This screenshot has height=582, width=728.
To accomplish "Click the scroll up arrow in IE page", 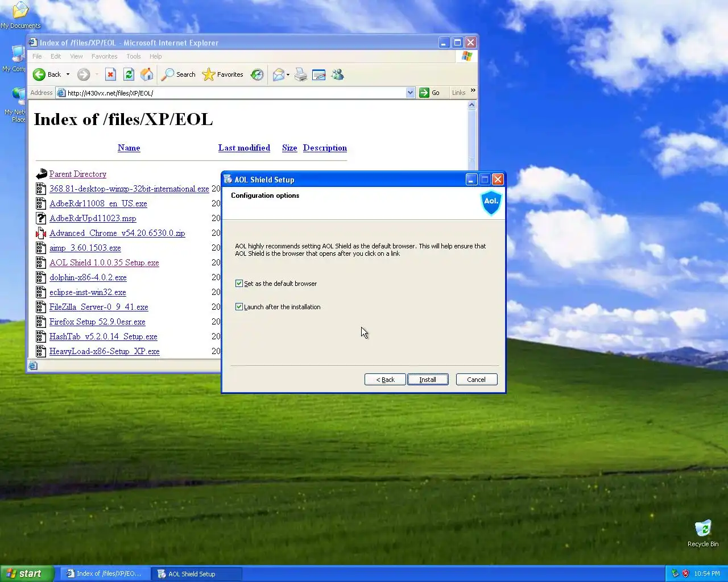I will pos(471,105).
